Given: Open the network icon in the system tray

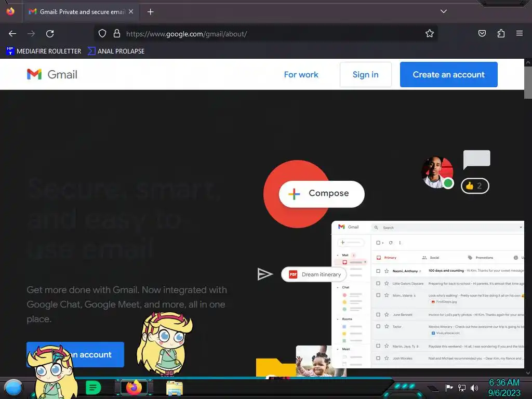Looking at the screenshot, I should (x=462, y=388).
